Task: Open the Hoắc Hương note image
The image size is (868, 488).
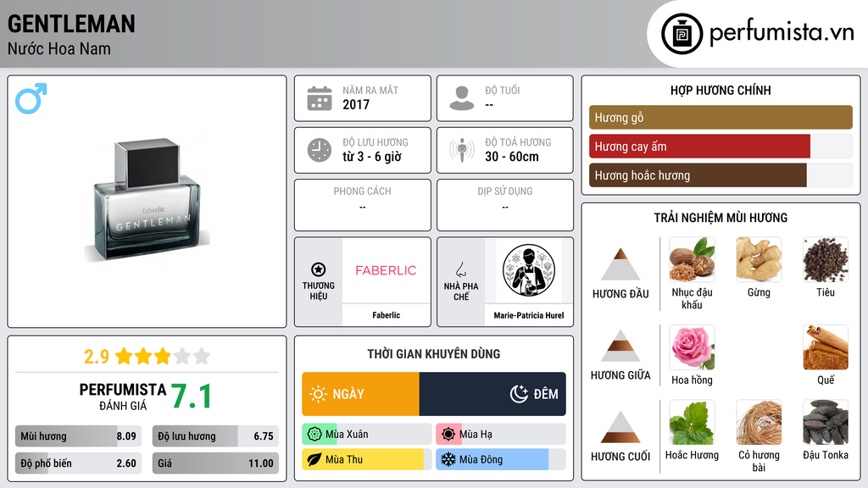Action: [692, 422]
